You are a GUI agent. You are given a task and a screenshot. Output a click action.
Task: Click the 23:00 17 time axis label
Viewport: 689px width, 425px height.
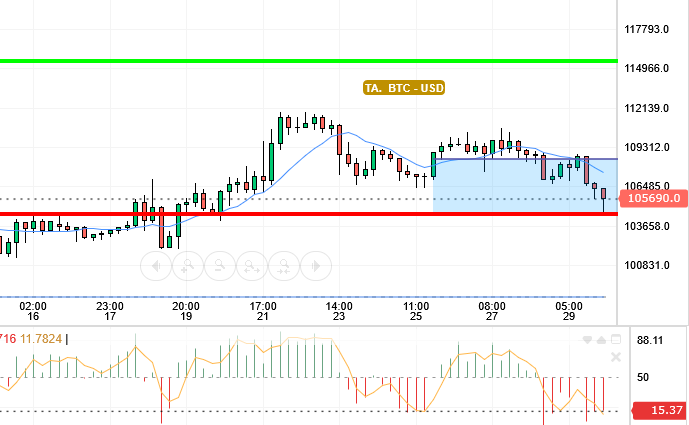110,311
